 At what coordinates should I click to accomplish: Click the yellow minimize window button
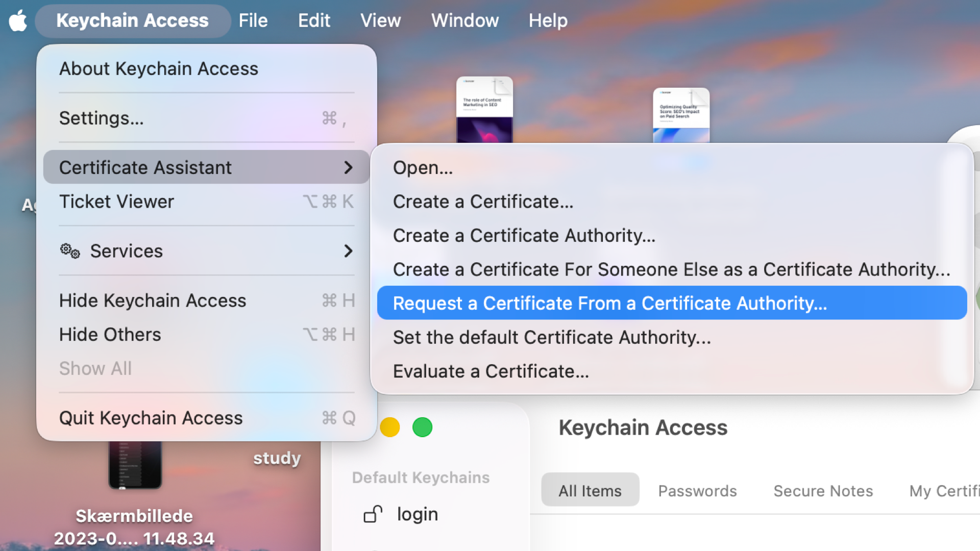(x=390, y=427)
